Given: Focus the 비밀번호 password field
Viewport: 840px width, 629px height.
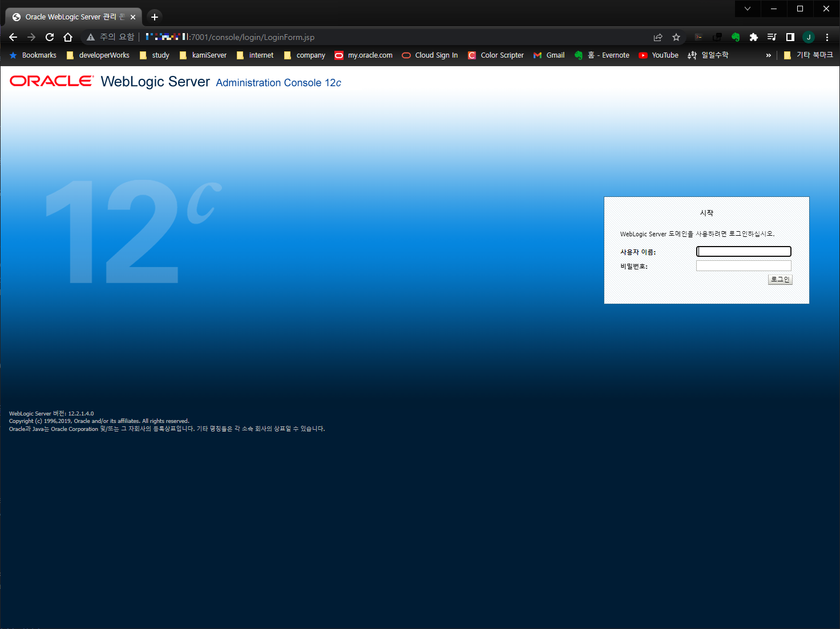Looking at the screenshot, I should pyautogui.click(x=744, y=266).
